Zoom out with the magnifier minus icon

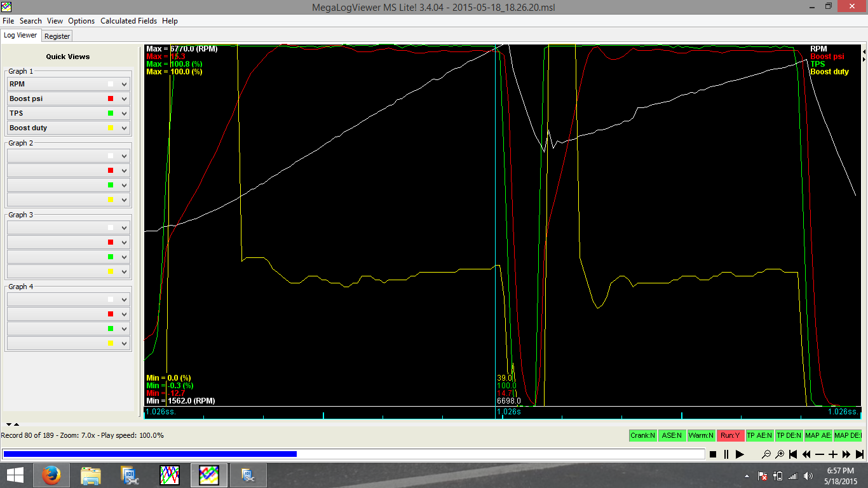pyautogui.click(x=766, y=454)
